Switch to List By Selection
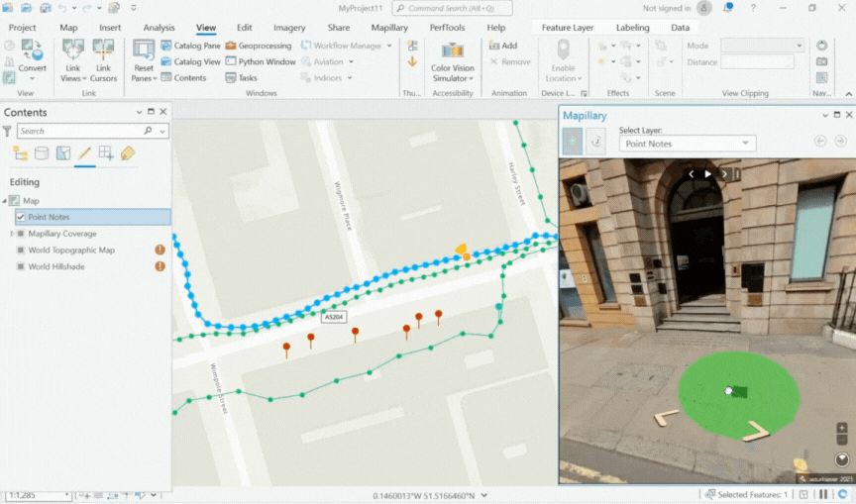 pos(63,153)
